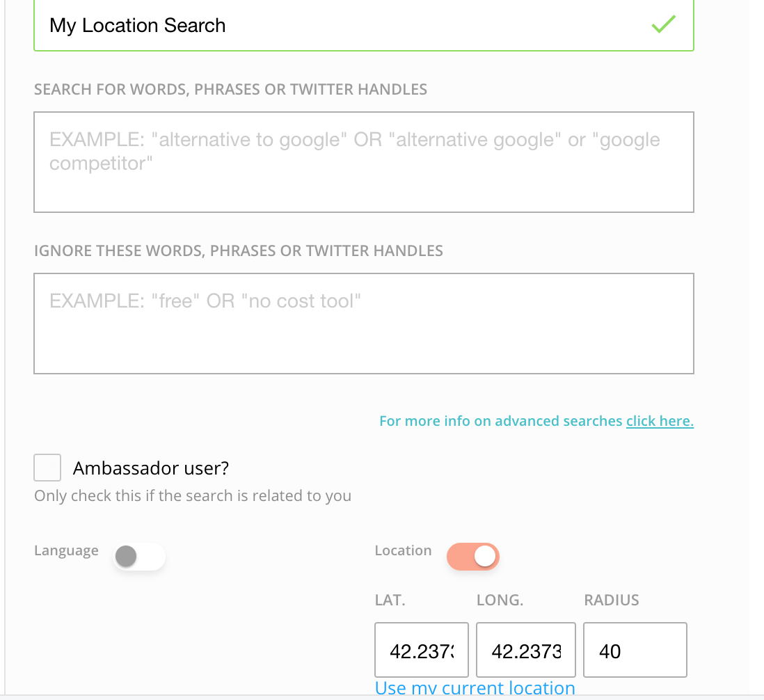The height and width of the screenshot is (700, 764).
Task: Click the 'Language' label
Action: pos(66,550)
